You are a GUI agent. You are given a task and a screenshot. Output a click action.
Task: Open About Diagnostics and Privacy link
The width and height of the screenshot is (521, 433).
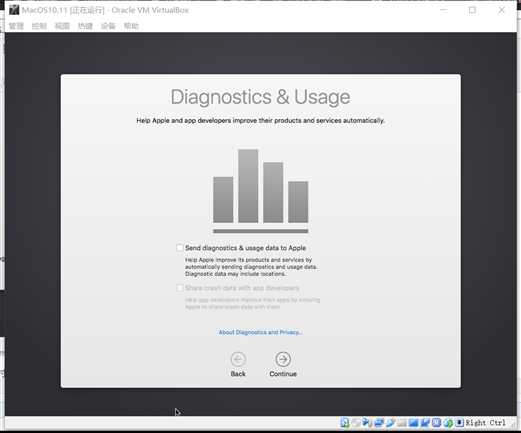tap(260, 332)
